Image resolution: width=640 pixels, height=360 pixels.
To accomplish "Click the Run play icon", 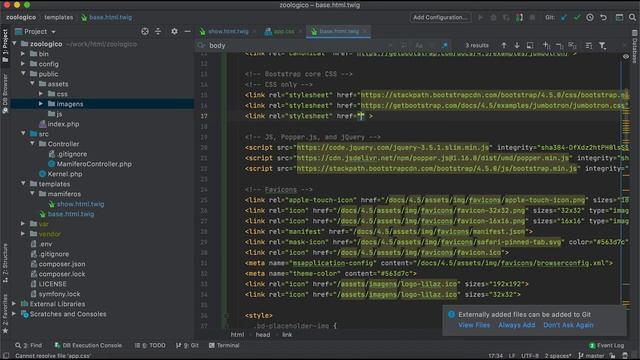I will pyautogui.click(x=480, y=18).
